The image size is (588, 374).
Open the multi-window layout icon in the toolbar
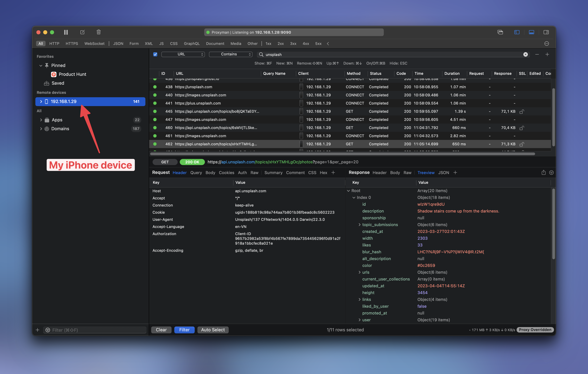[x=500, y=32]
